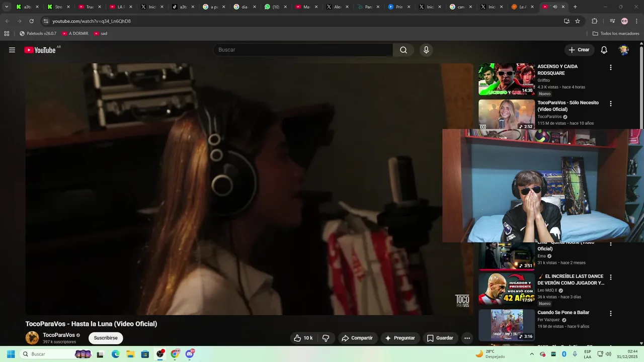Open 'A DORMIR' bookmark
This screenshot has height=362, width=644.
coord(75,34)
